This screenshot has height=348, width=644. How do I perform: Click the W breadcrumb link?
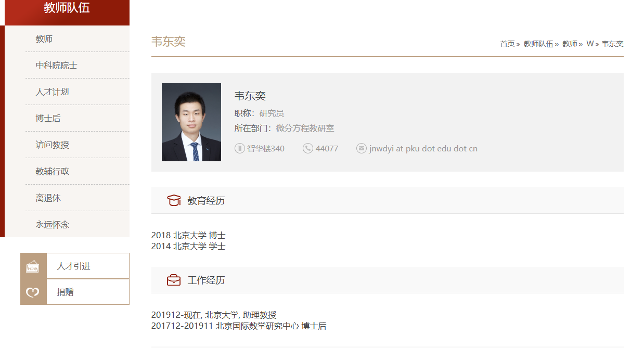coord(590,44)
